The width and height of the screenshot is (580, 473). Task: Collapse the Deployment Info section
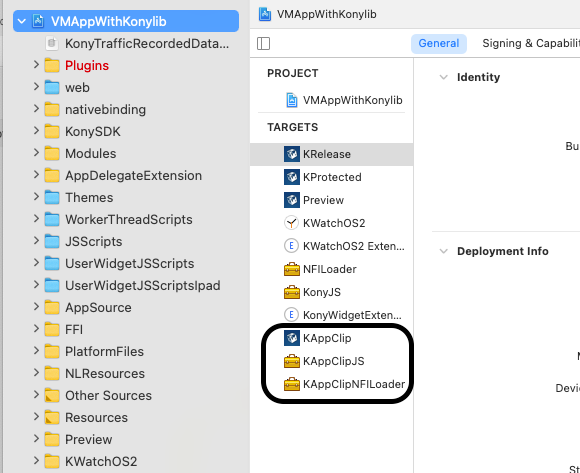tap(443, 251)
